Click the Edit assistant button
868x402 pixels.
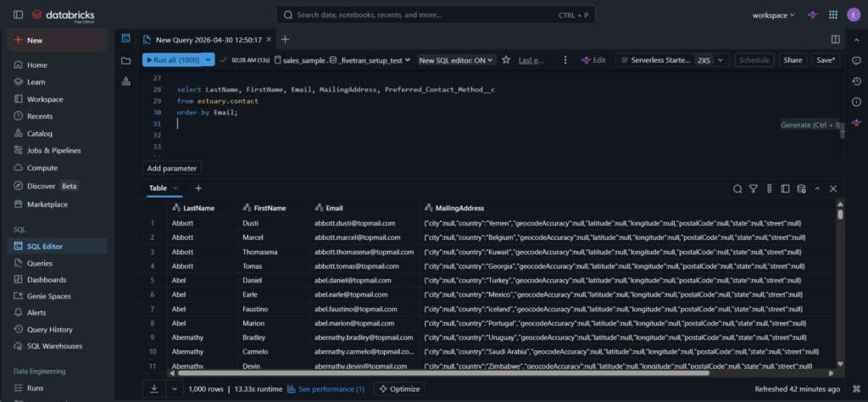coord(593,60)
